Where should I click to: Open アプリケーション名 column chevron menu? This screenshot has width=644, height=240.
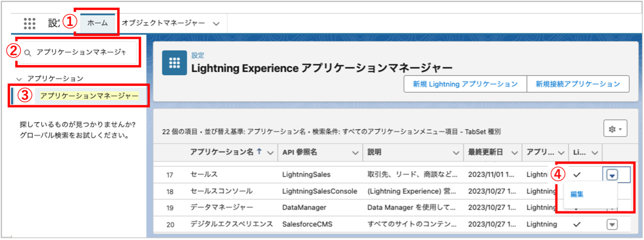(x=270, y=153)
